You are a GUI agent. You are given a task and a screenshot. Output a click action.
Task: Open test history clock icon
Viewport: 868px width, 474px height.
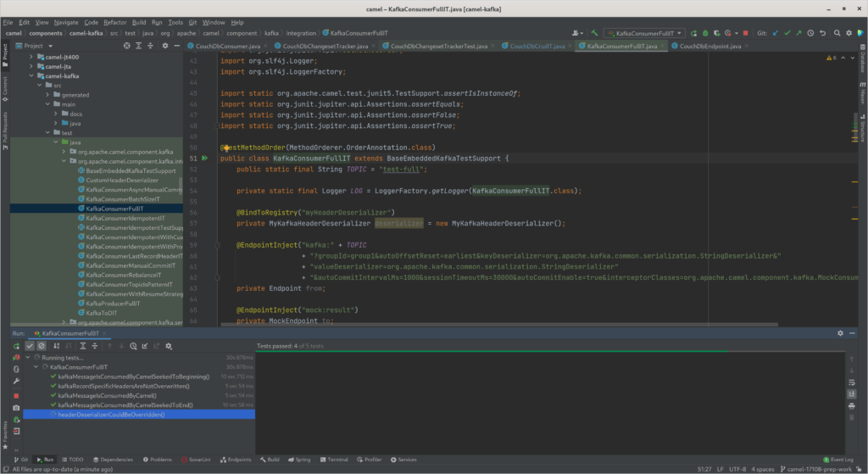tap(133, 346)
